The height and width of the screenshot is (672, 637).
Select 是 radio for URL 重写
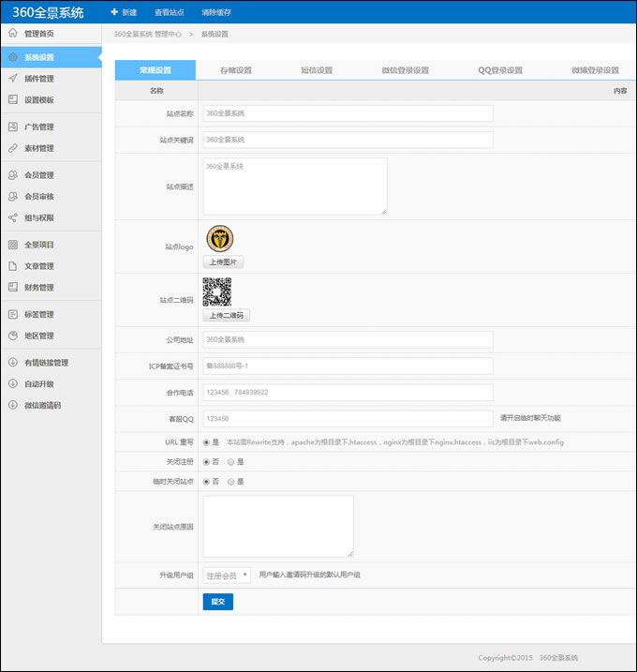pyautogui.click(x=206, y=441)
